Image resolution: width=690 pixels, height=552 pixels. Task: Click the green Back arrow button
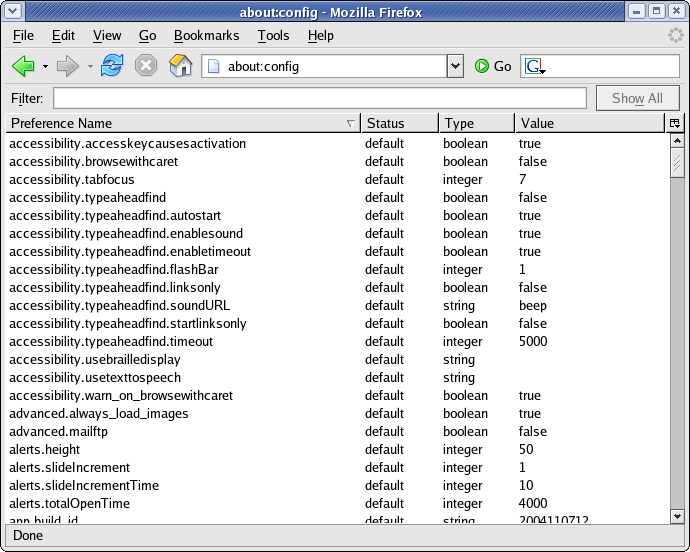pyautogui.click(x=23, y=67)
